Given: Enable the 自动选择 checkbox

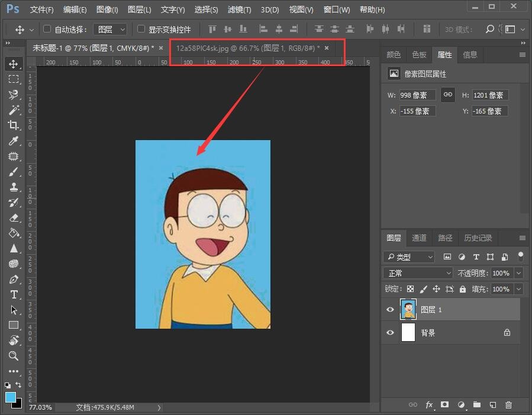Looking at the screenshot, I should click(47, 29).
